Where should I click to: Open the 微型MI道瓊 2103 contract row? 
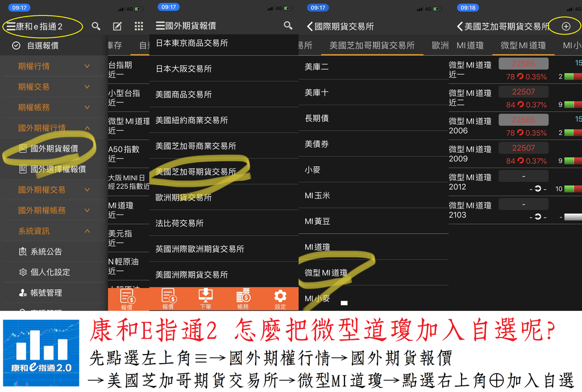point(515,210)
